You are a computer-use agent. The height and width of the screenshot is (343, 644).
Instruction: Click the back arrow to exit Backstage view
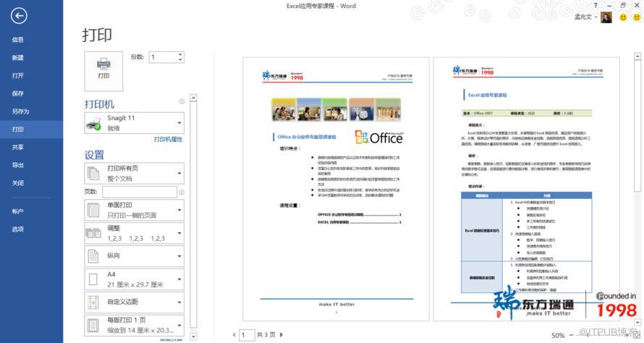pos(19,16)
